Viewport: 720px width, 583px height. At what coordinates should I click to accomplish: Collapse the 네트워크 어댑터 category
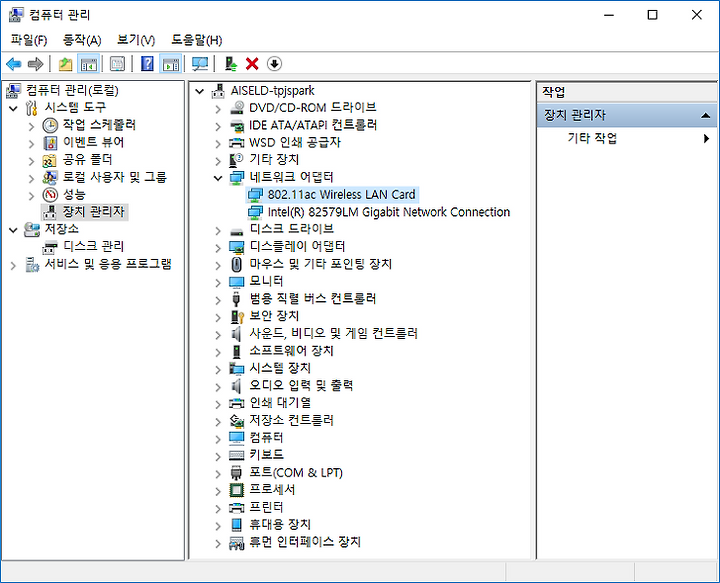coord(218,178)
